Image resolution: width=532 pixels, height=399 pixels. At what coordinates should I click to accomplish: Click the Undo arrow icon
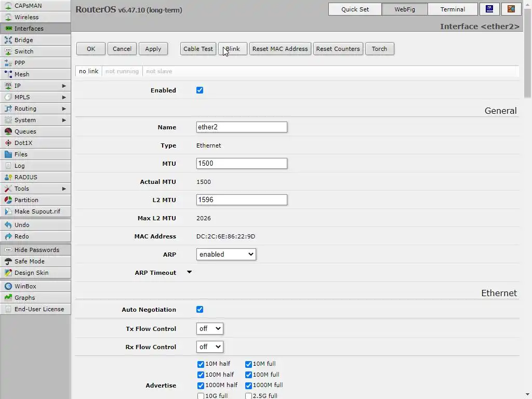pyautogui.click(x=8, y=225)
